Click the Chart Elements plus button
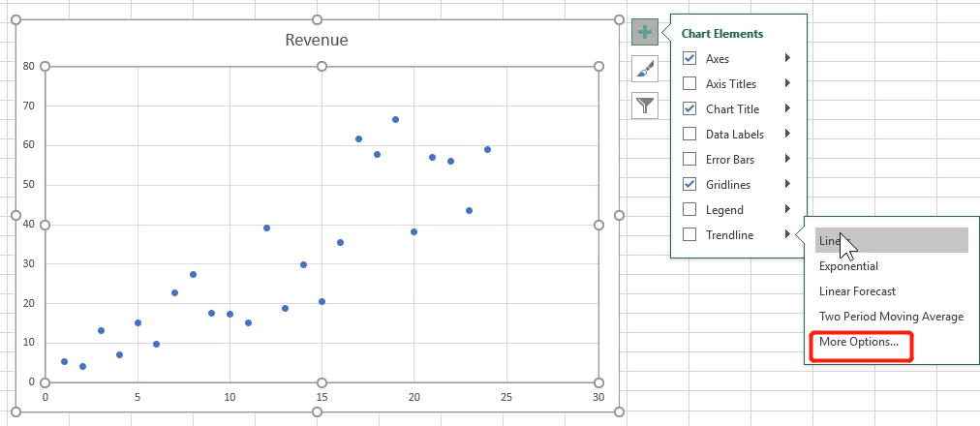 pyautogui.click(x=644, y=32)
